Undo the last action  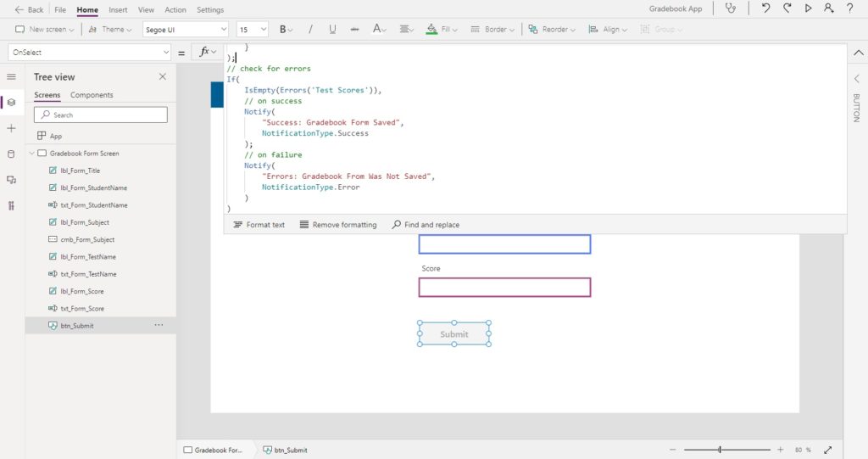pos(765,8)
